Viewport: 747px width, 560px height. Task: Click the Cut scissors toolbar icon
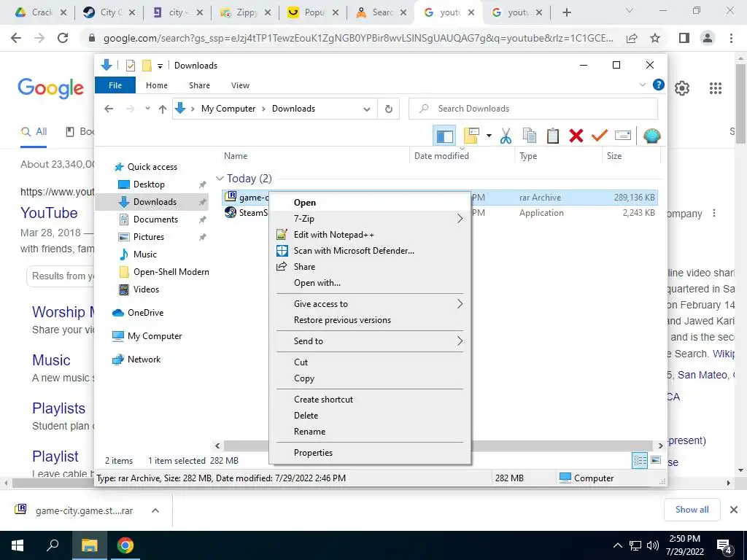(x=506, y=136)
